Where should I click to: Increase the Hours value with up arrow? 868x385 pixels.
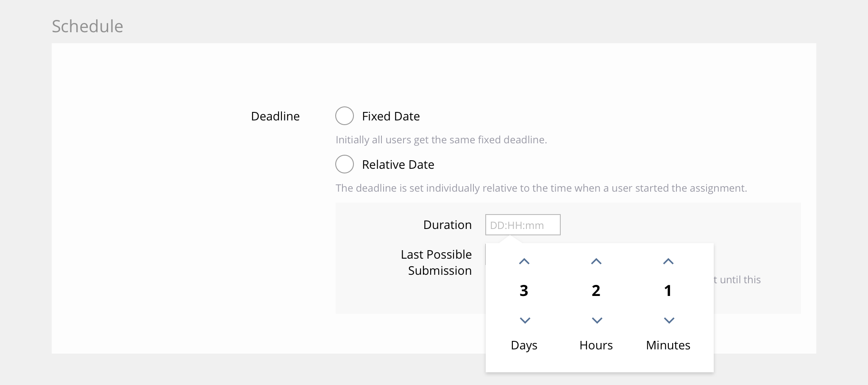[596, 262]
